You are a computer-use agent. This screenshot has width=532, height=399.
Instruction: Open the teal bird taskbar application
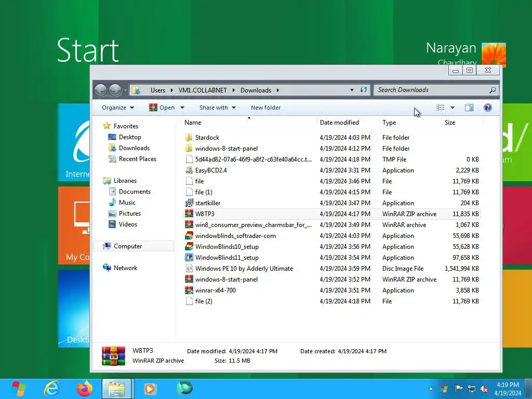click(184, 388)
